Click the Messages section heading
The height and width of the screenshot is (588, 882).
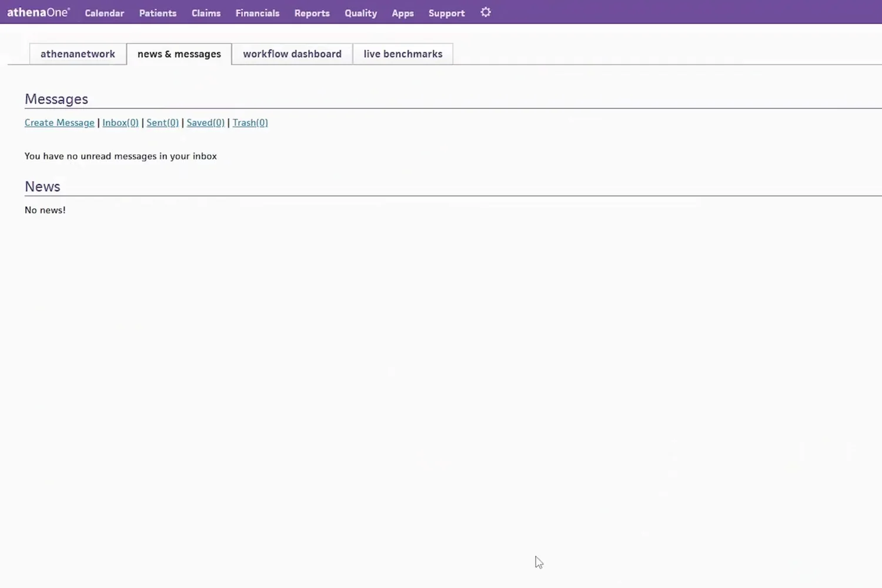(x=56, y=99)
